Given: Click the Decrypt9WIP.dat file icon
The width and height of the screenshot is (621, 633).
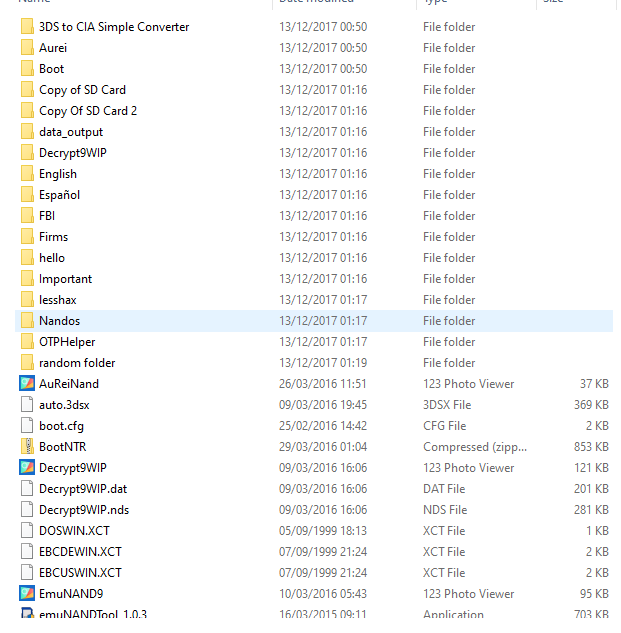Looking at the screenshot, I should (x=27, y=488).
